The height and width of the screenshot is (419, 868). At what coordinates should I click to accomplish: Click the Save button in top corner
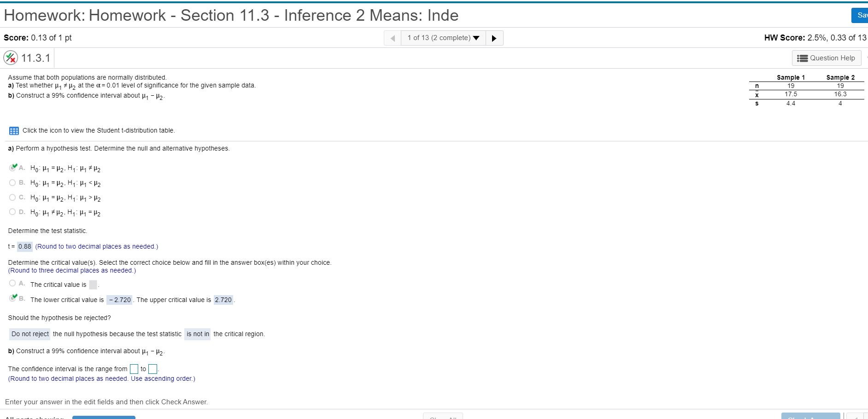point(861,15)
